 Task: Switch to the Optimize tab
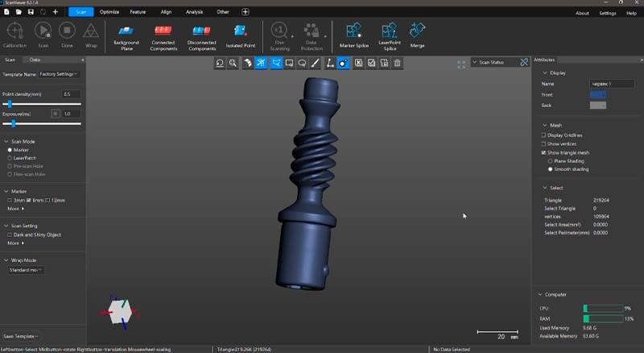tap(109, 12)
